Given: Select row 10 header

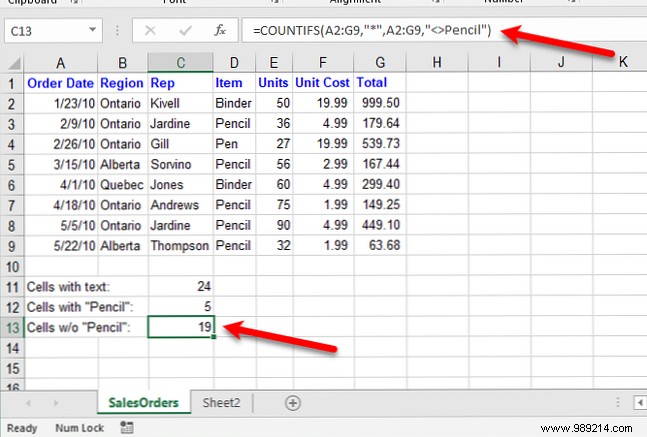Looking at the screenshot, I should coord(12,267).
